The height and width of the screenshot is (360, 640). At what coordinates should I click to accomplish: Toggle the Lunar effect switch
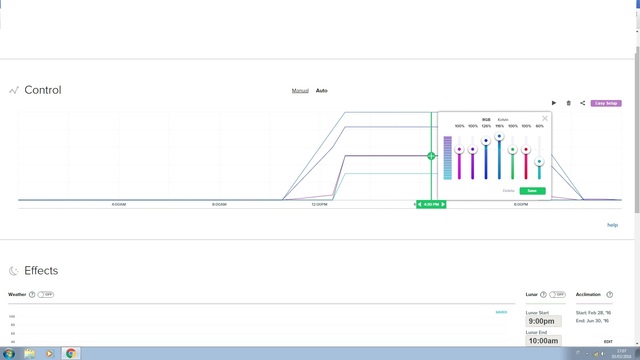pos(557,294)
